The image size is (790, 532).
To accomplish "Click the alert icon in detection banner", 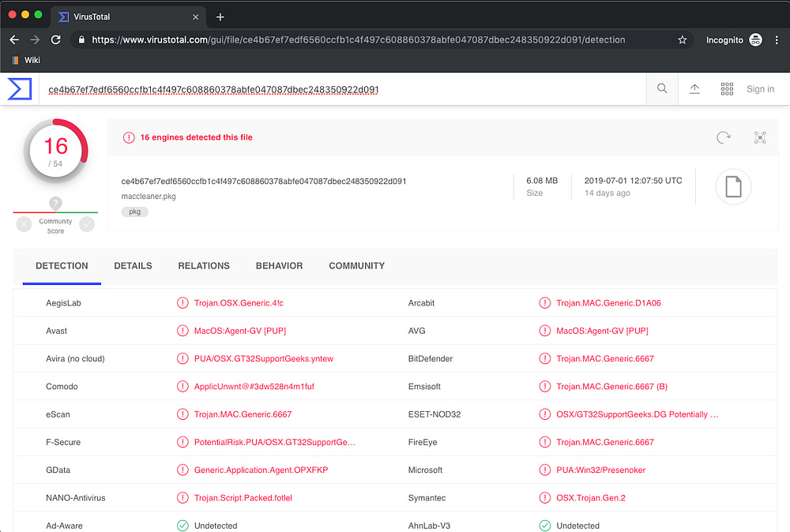I will (129, 137).
